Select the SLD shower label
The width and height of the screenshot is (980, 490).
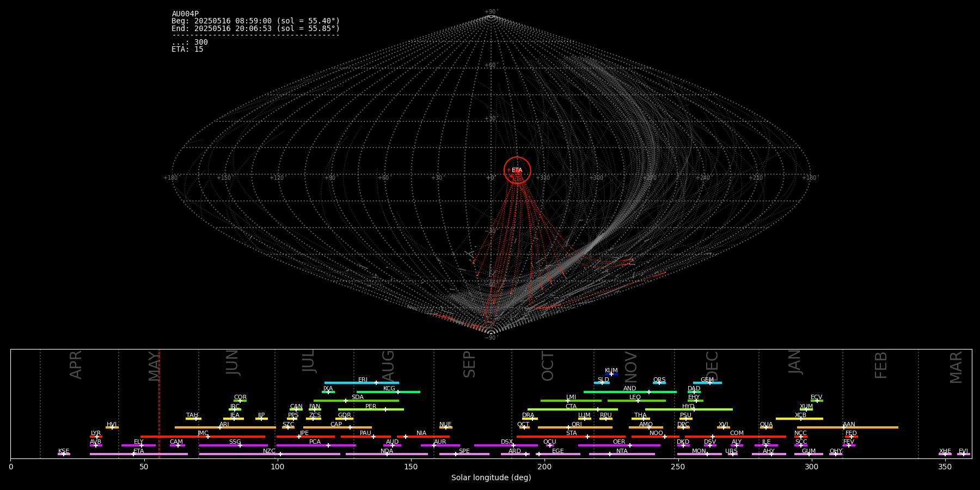coord(603,380)
